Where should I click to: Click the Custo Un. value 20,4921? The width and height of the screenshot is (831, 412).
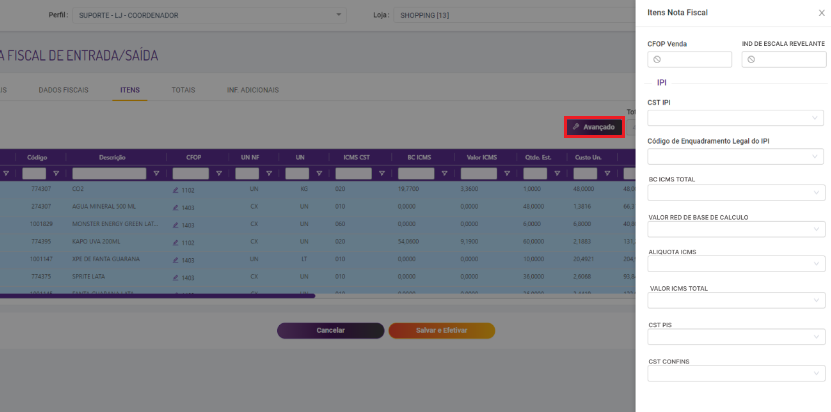(x=584, y=259)
